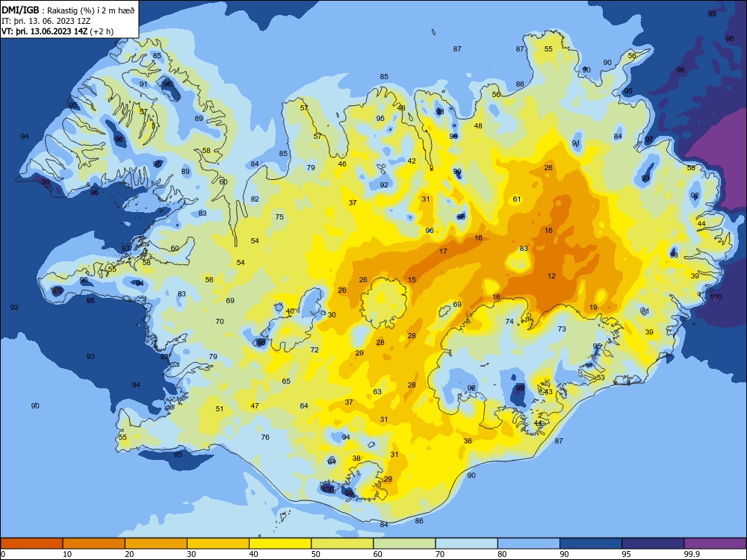Pick the 80–90 medium blue legend swatch
This screenshot has width=747, height=560.
tap(528, 544)
